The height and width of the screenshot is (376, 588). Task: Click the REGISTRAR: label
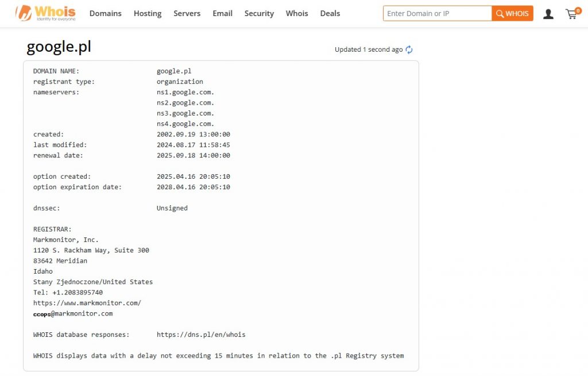coord(52,229)
